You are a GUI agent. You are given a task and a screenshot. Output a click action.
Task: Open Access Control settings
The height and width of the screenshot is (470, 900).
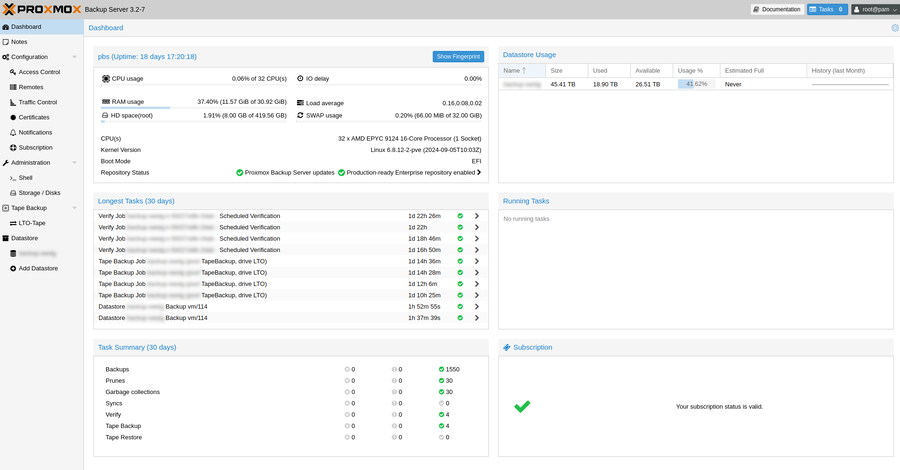coord(39,72)
